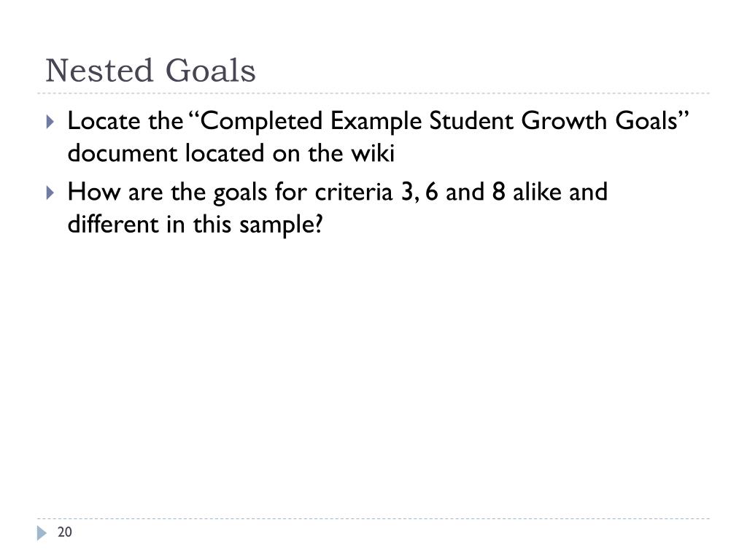
Task: Click the word "Goals" in the slide title
Action: coord(211,71)
